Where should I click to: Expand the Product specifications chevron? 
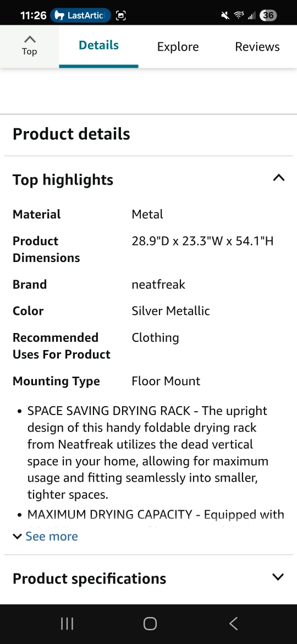click(x=278, y=577)
